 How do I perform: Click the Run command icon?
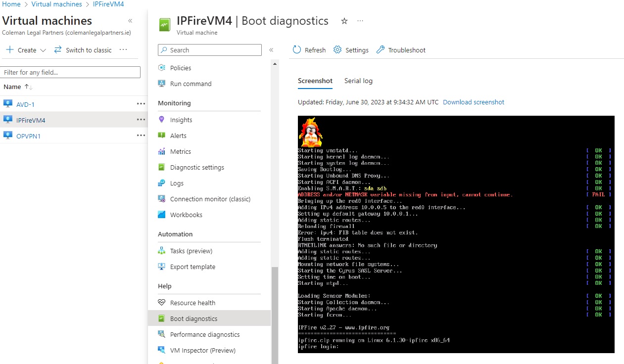click(x=161, y=84)
